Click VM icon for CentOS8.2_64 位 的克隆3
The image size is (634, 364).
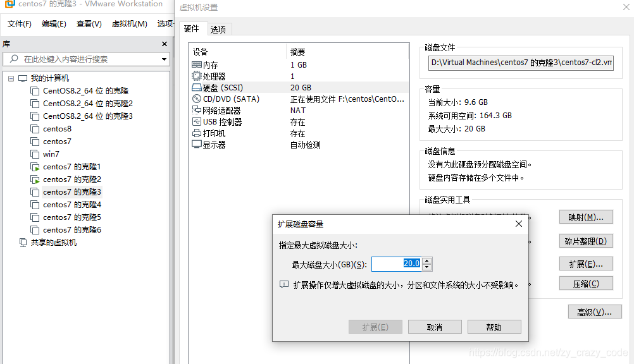[x=35, y=116]
